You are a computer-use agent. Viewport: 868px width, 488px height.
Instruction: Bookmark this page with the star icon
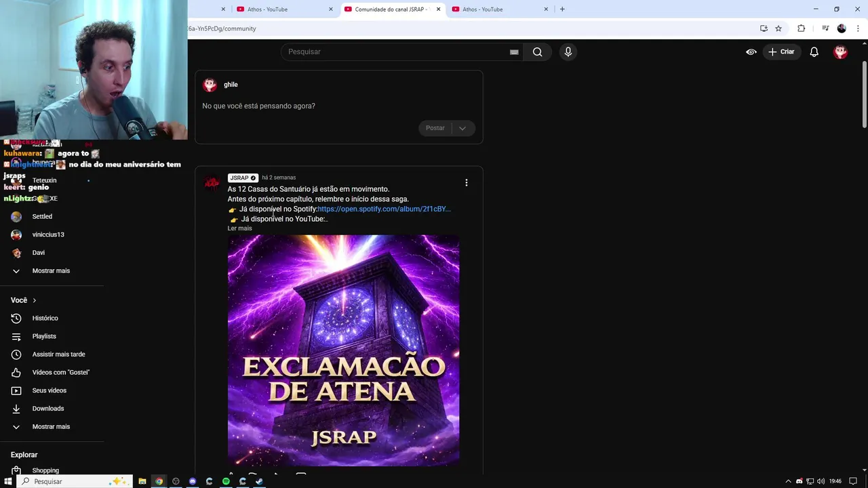click(x=778, y=28)
